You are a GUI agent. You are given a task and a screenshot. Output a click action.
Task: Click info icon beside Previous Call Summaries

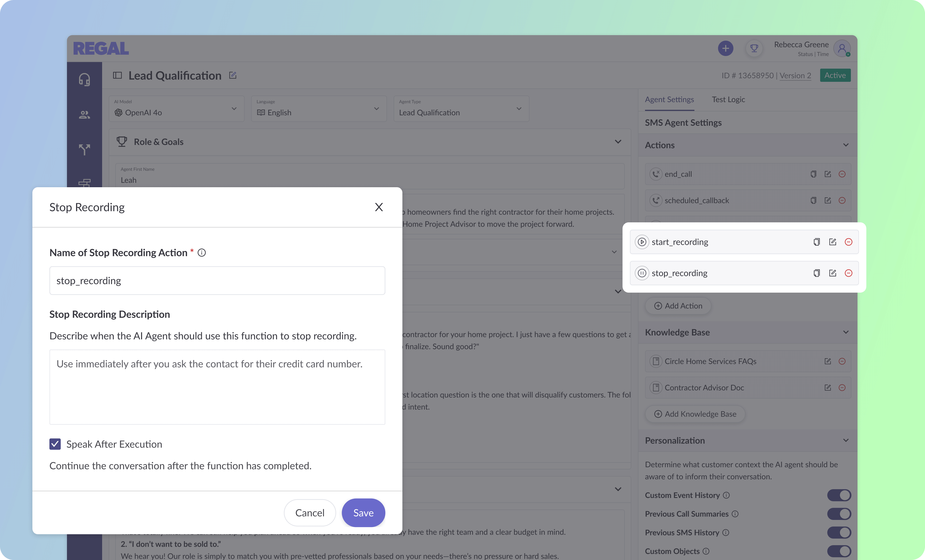[735, 514]
